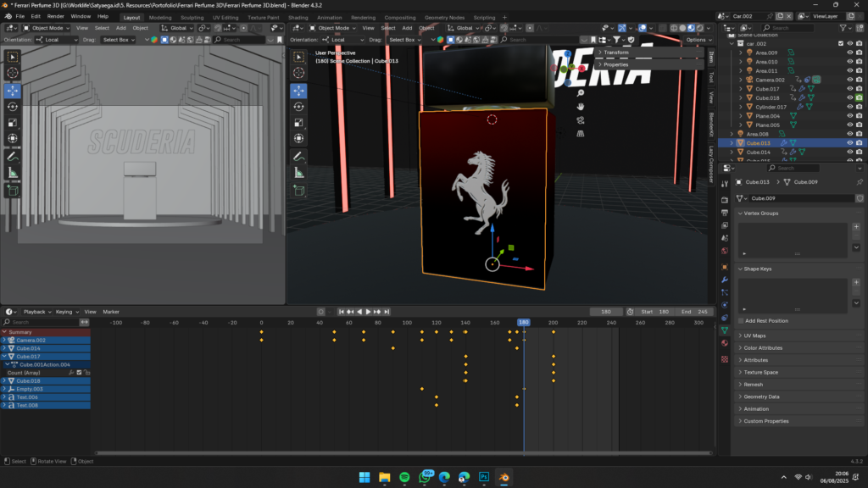
Task: Open the Render menu
Action: pyautogui.click(x=55, y=16)
